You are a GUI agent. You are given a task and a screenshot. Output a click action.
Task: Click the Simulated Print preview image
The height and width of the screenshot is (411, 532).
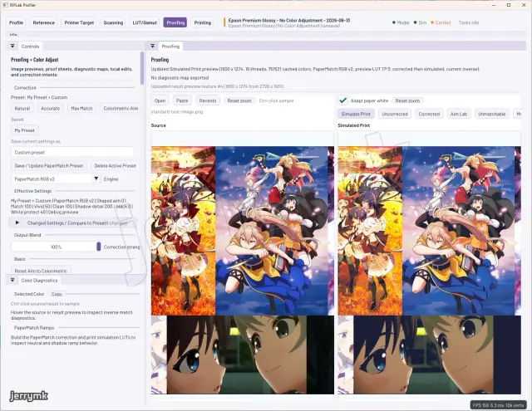pos(429,270)
